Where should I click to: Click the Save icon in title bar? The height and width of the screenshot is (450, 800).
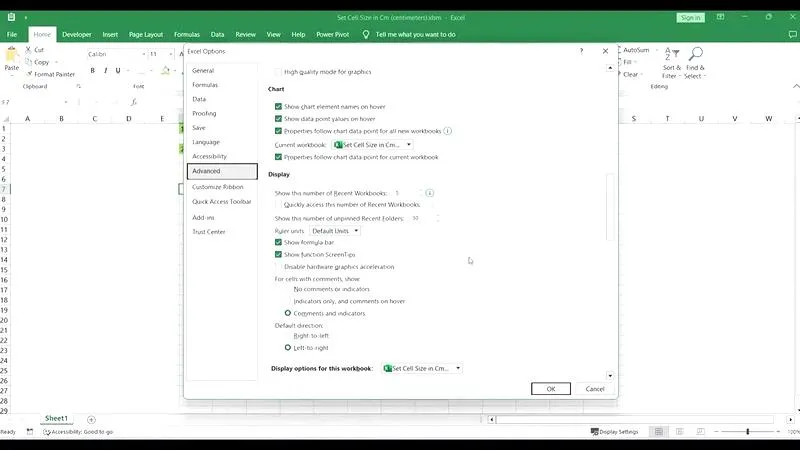pos(11,17)
